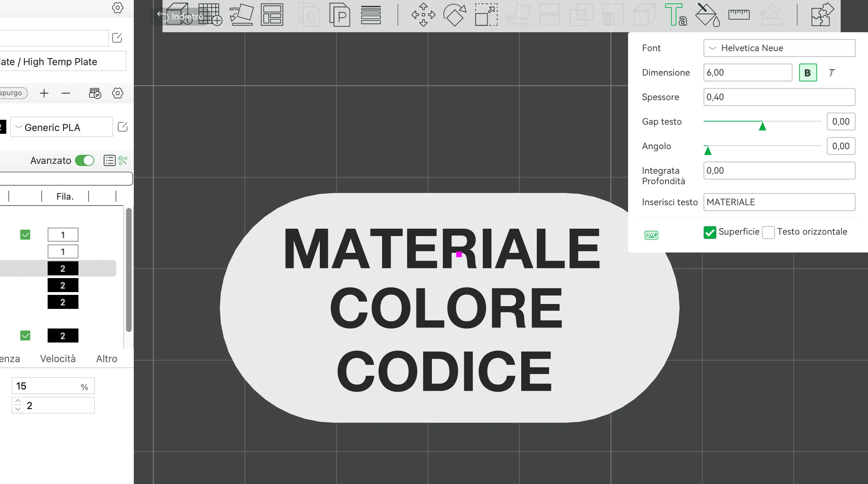
Task: Uncheck the Superficie checkbox
Action: [710, 232]
